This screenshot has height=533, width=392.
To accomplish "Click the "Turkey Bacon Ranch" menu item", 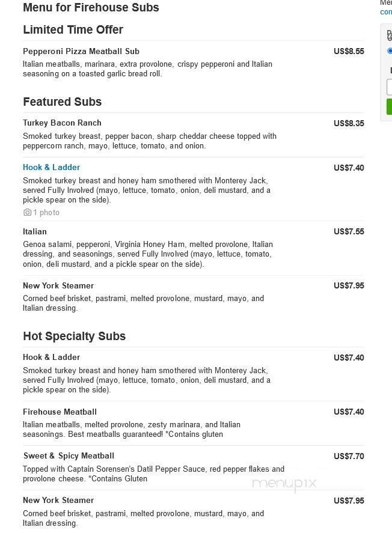I will click(x=62, y=123).
